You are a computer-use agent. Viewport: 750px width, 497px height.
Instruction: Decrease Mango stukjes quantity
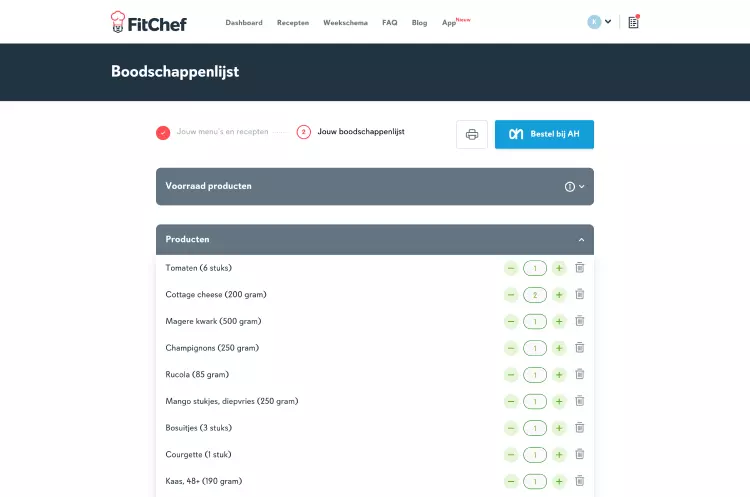pos(511,402)
